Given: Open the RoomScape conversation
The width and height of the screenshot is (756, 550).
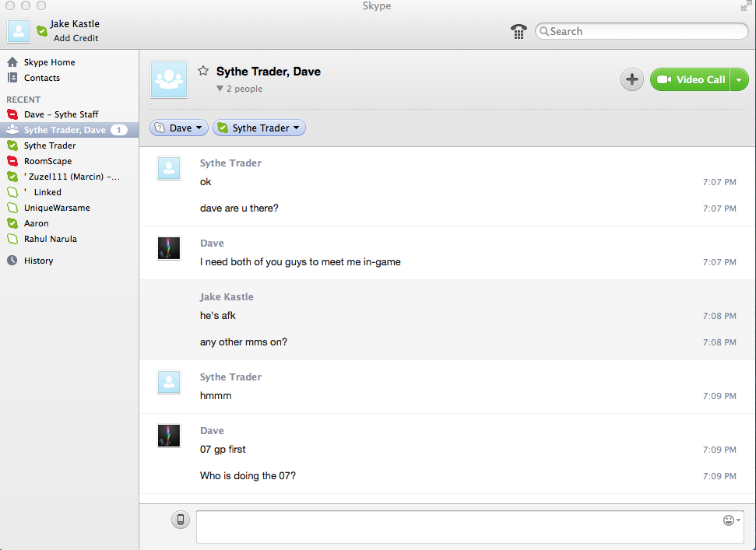Looking at the screenshot, I should pyautogui.click(x=47, y=161).
